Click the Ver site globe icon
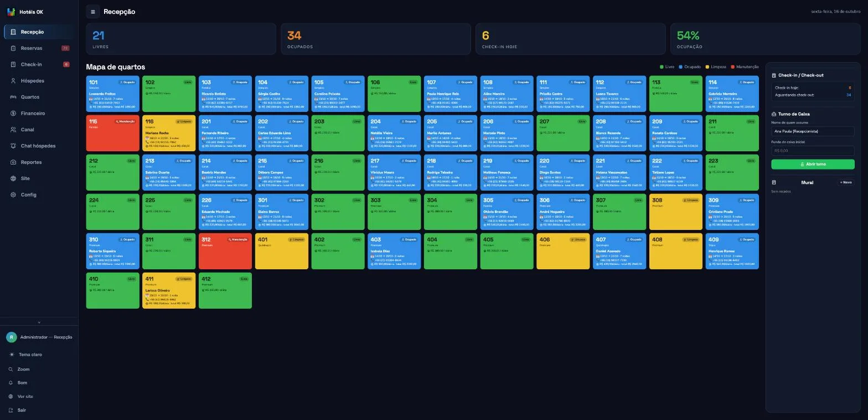Viewport: 868px width, 420px height. pyautogui.click(x=11, y=397)
